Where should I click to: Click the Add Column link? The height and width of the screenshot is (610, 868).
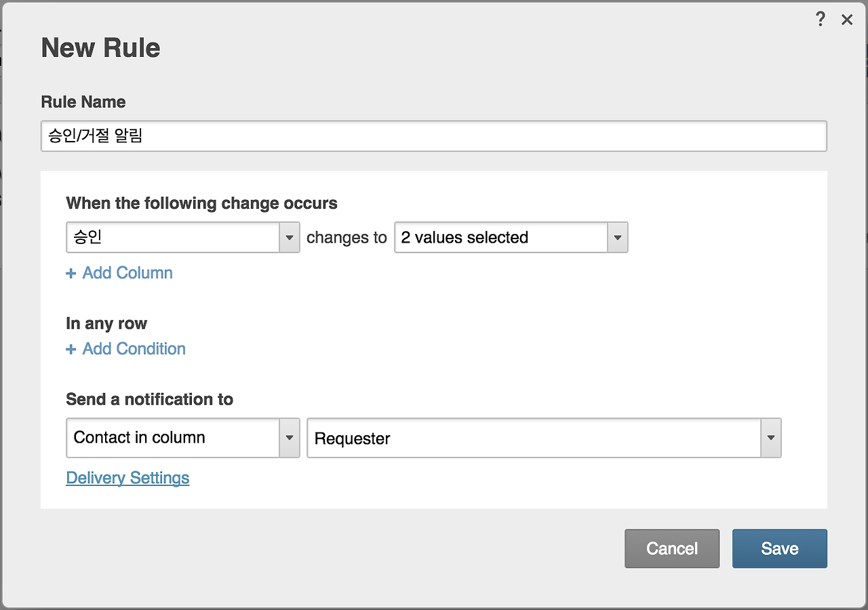[127, 273]
